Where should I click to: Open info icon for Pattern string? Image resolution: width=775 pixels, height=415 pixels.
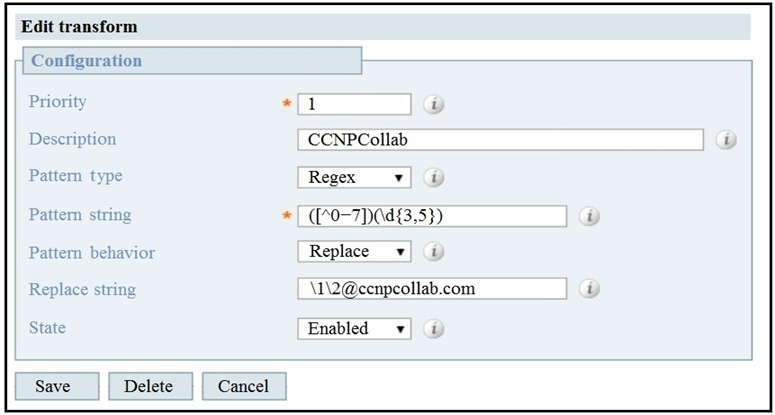point(590,216)
